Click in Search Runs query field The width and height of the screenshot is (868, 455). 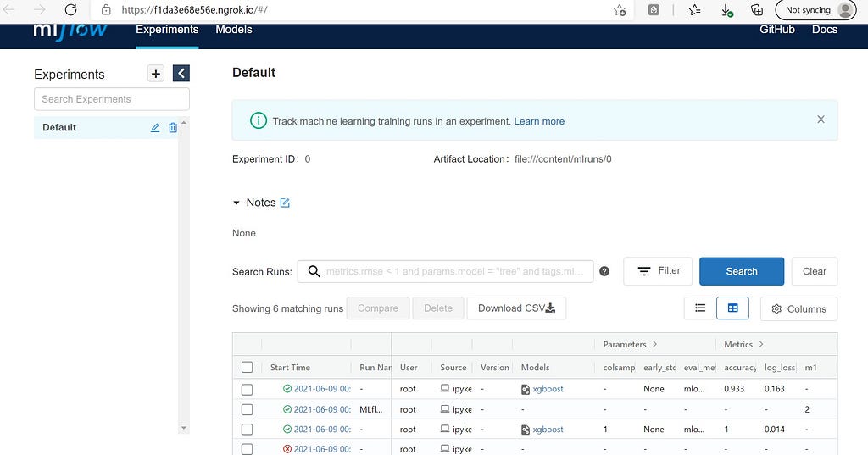[x=446, y=271]
